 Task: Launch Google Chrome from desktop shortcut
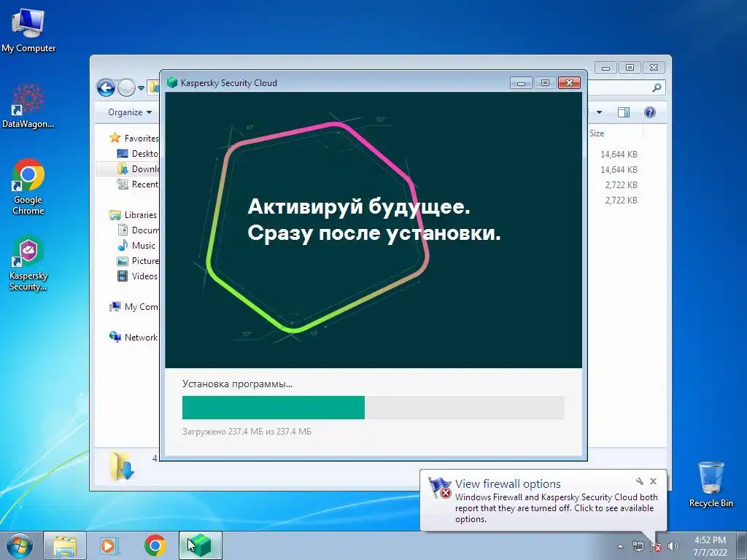point(28,186)
